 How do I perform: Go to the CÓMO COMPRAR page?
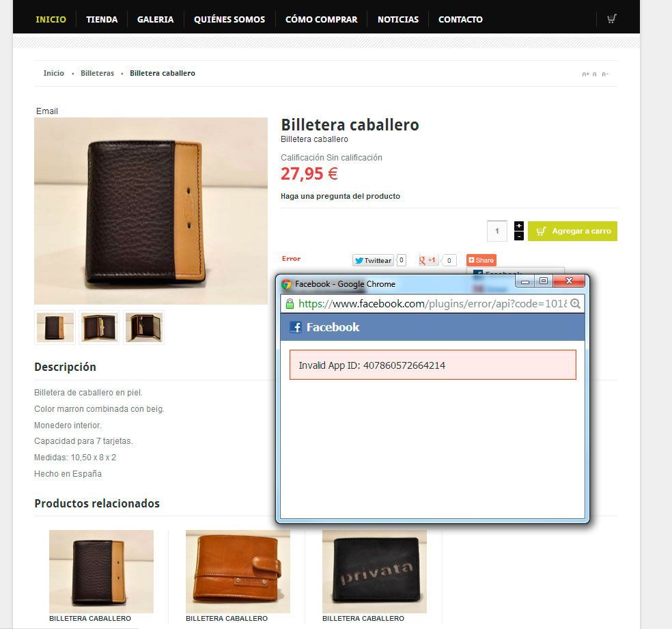pos(321,19)
